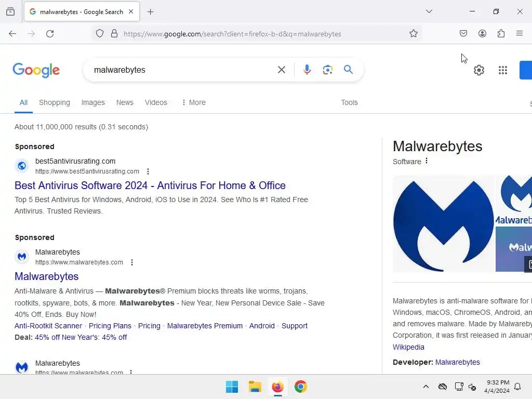Open the Google apps grid

point(502,70)
